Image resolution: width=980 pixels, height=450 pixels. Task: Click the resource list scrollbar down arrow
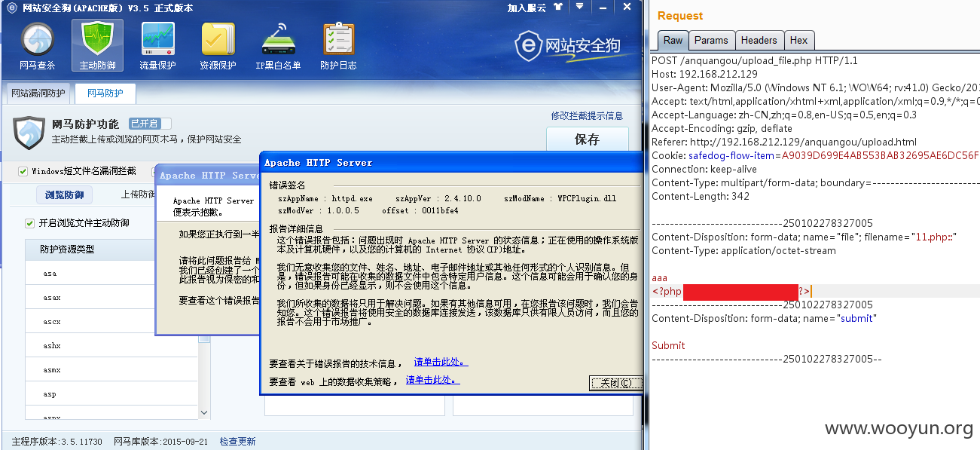click(203, 414)
